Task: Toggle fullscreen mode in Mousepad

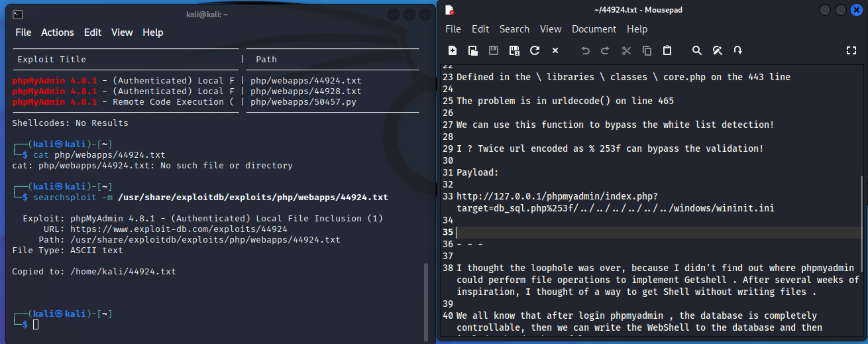Action: (x=852, y=50)
